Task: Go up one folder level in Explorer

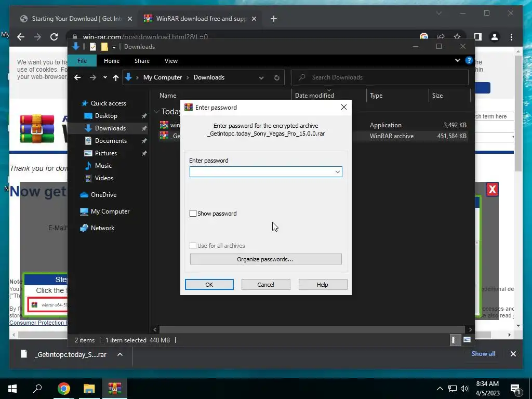Action: coord(116,78)
